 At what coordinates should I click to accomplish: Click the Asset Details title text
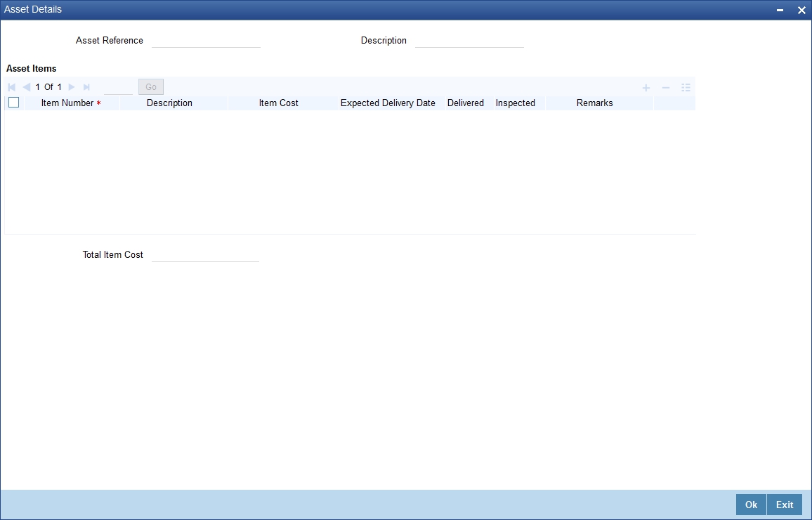click(x=33, y=9)
